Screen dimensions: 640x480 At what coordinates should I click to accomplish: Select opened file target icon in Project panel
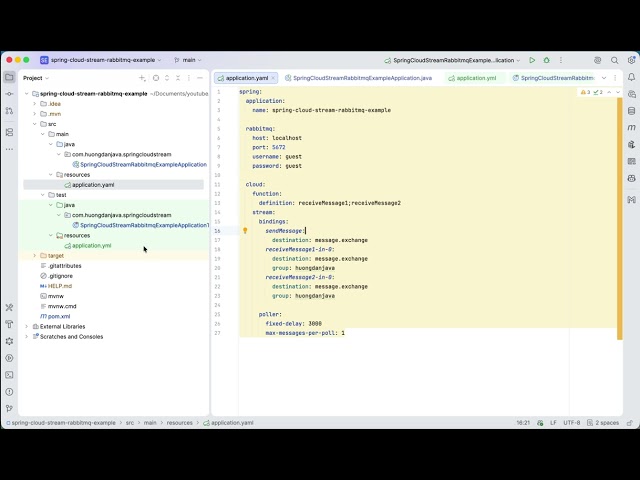click(x=156, y=78)
